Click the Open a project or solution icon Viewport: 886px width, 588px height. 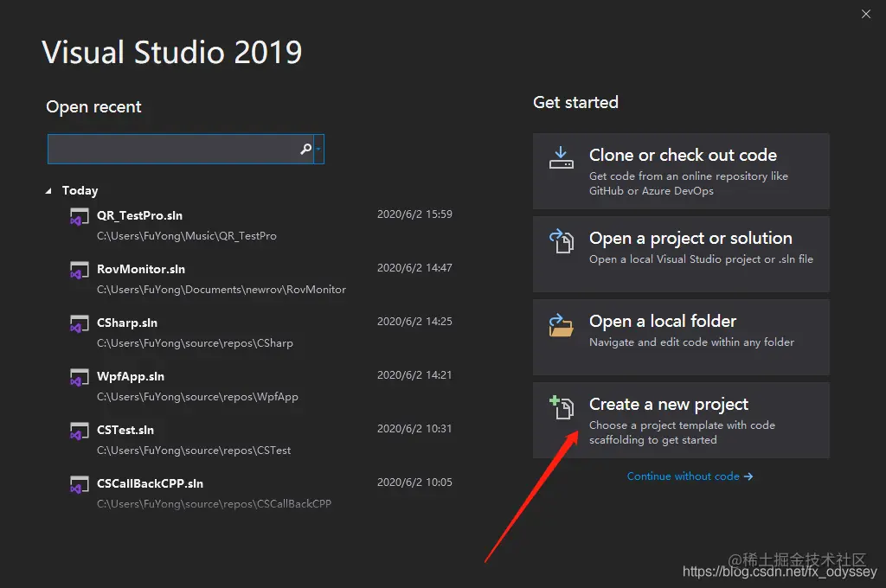(561, 240)
